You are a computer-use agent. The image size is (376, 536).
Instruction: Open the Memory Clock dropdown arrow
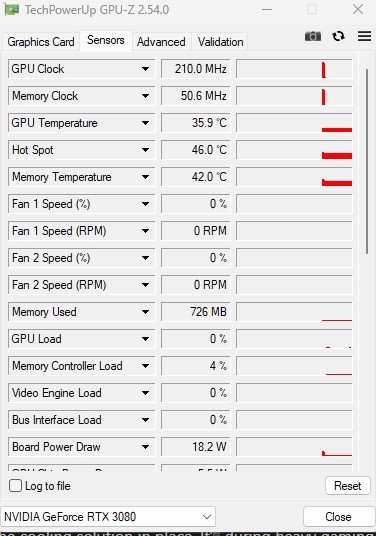tap(145, 96)
